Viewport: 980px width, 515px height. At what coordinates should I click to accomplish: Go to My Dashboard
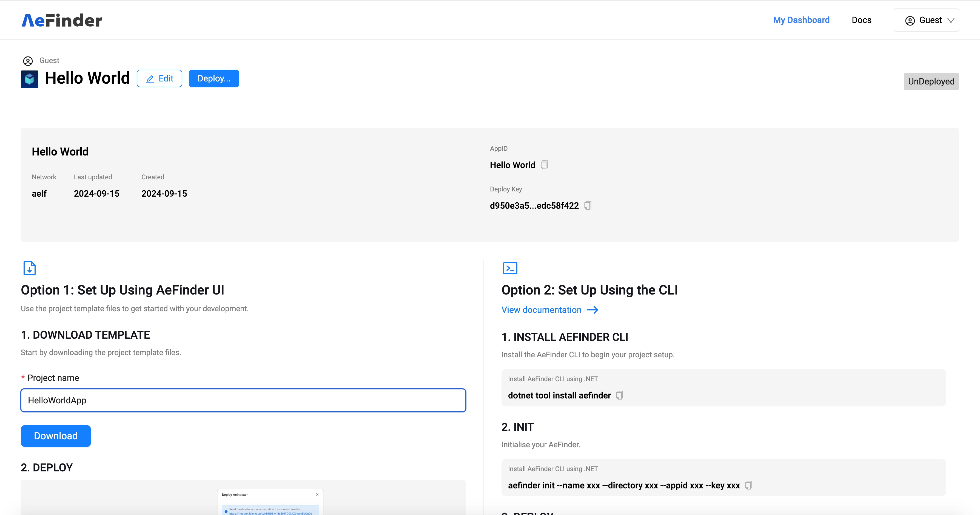[802, 20]
